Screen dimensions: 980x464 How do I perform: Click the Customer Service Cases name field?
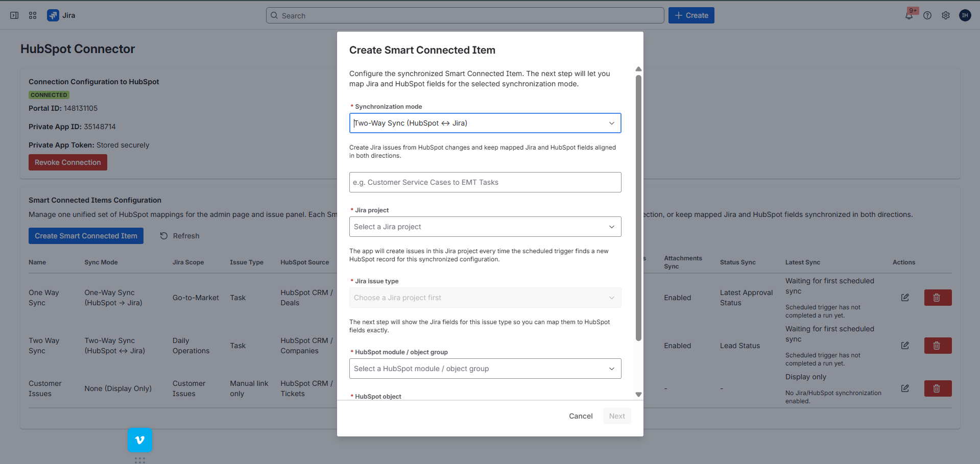coord(485,182)
